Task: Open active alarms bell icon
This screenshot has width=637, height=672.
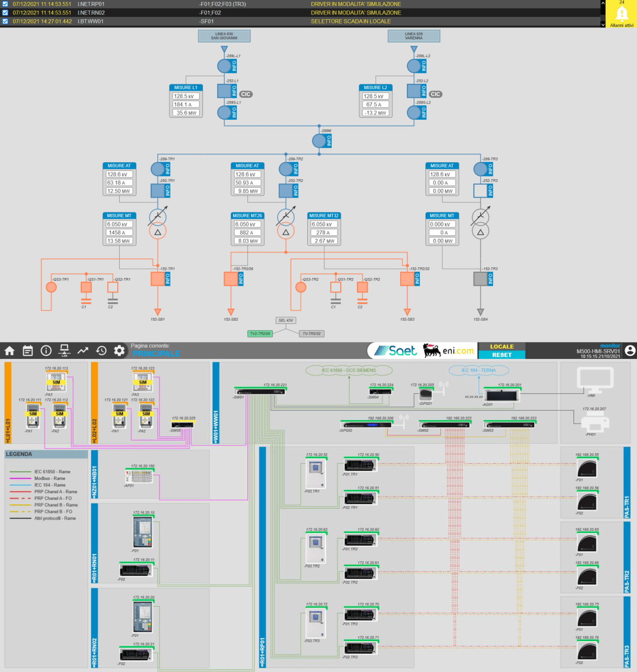Action: [x=622, y=14]
